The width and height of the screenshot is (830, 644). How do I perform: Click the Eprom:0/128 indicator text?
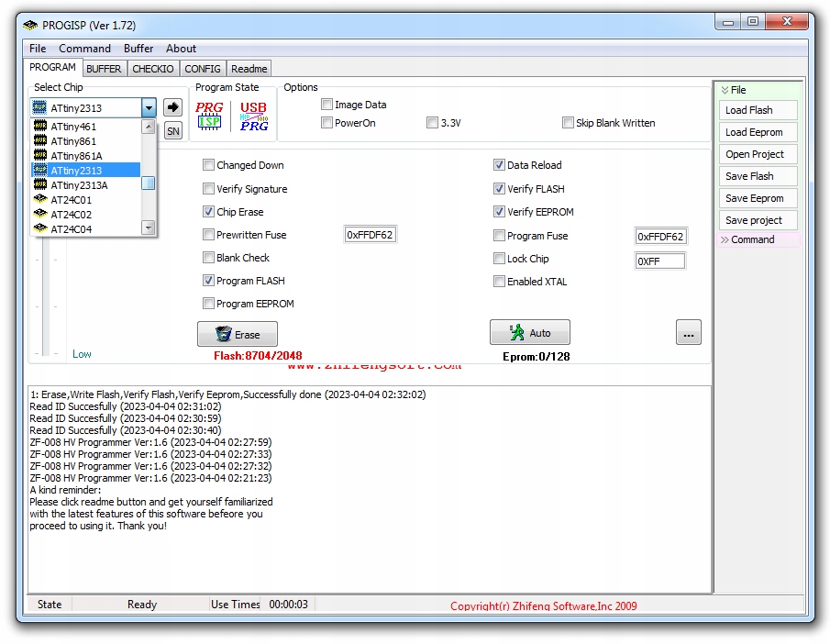point(537,357)
